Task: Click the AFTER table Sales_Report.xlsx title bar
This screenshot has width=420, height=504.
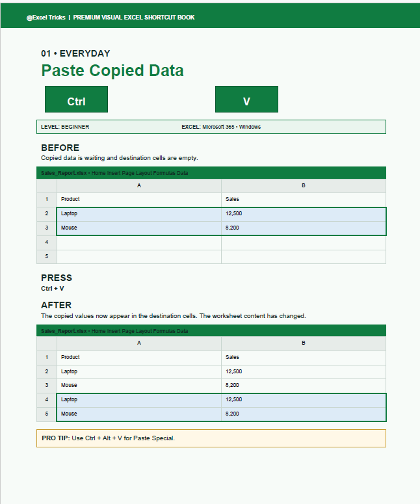Action: click(211, 331)
